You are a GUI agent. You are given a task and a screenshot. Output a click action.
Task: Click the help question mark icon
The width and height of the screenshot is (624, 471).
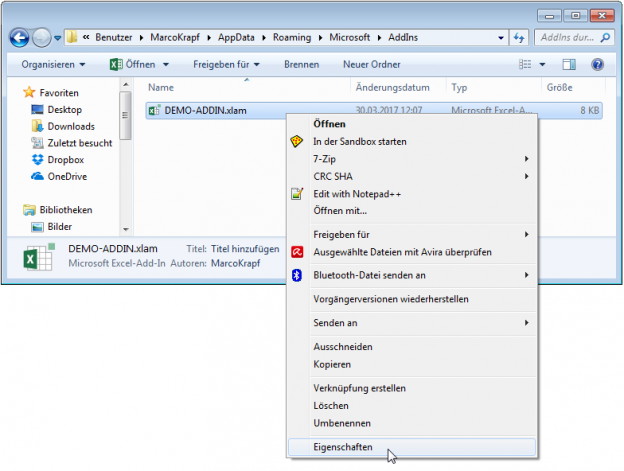tap(597, 64)
